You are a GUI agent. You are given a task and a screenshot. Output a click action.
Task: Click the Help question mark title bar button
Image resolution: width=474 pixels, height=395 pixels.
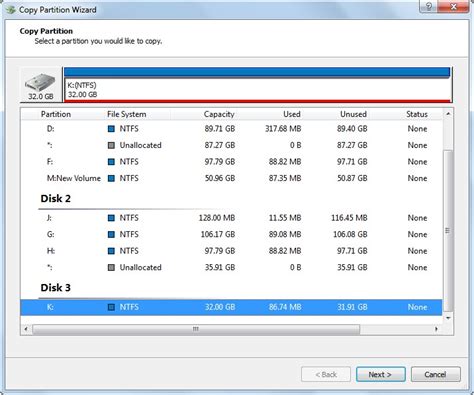[429, 7]
